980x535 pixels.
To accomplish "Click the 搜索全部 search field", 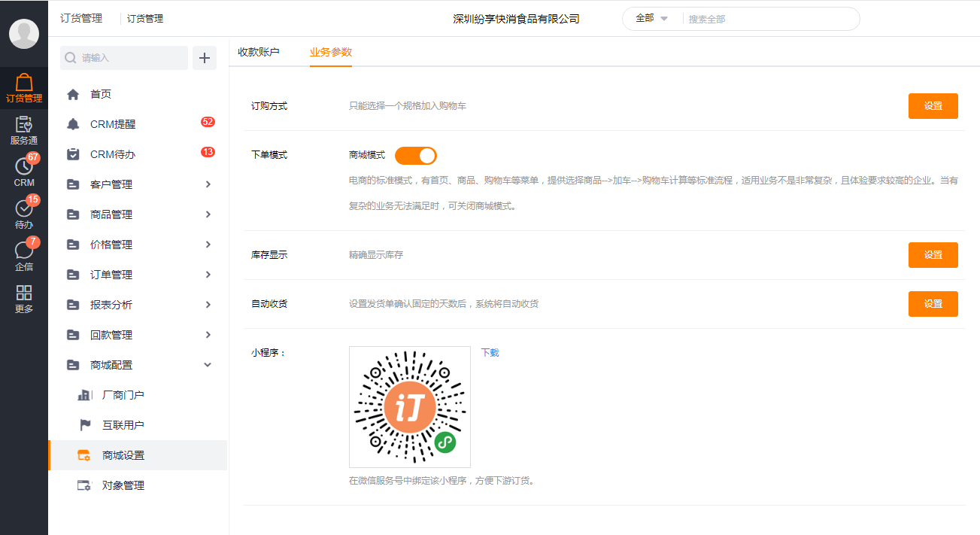I will coord(770,19).
